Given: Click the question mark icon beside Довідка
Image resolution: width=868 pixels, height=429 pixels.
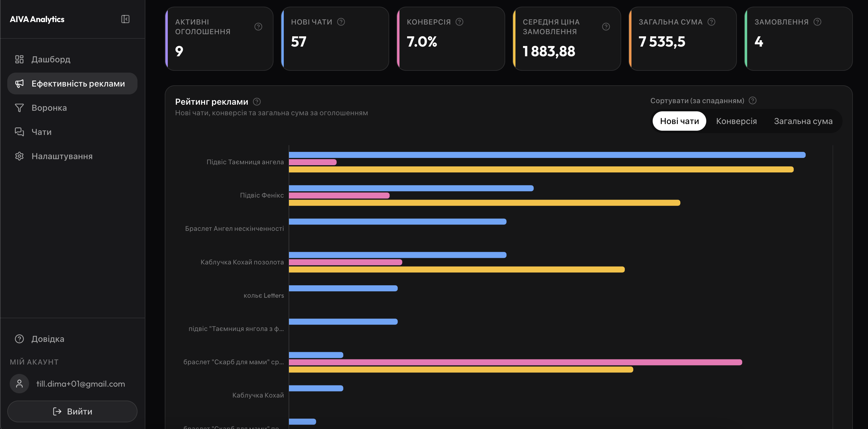Looking at the screenshot, I should click(19, 339).
